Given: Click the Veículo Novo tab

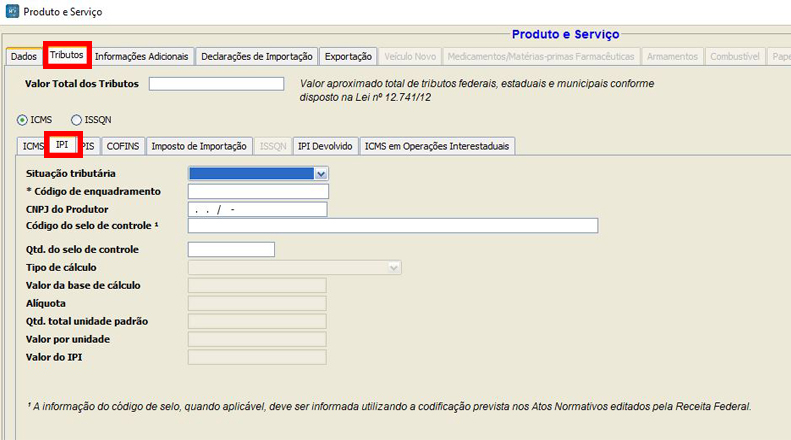Looking at the screenshot, I should coord(410,57).
